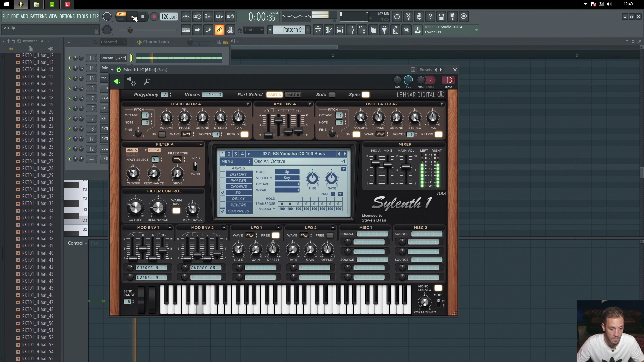Enable the Delay effect checkbox
Image resolution: width=644 pixels, height=362 pixels.
[x=222, y=199]
